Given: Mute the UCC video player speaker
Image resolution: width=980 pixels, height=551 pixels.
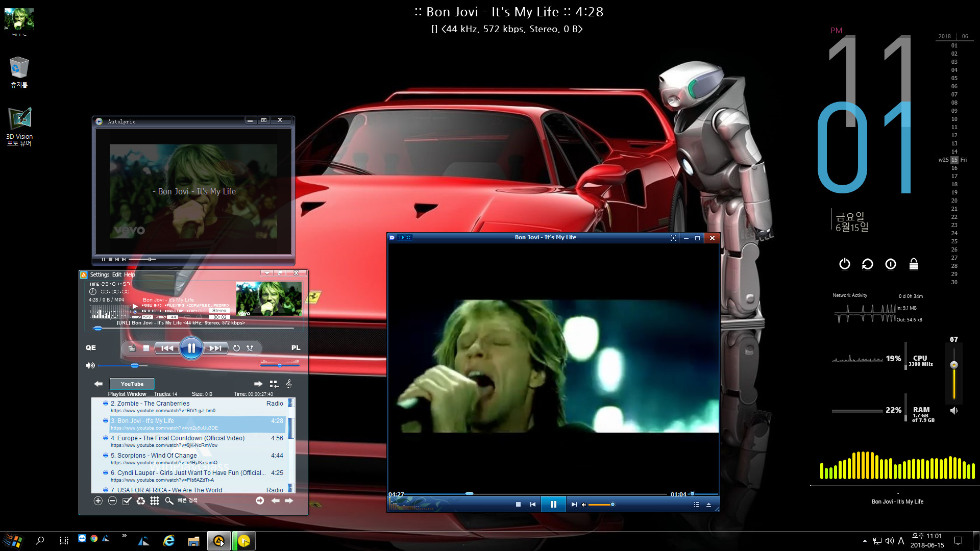Looking at the screenshot, I should 584,505.
